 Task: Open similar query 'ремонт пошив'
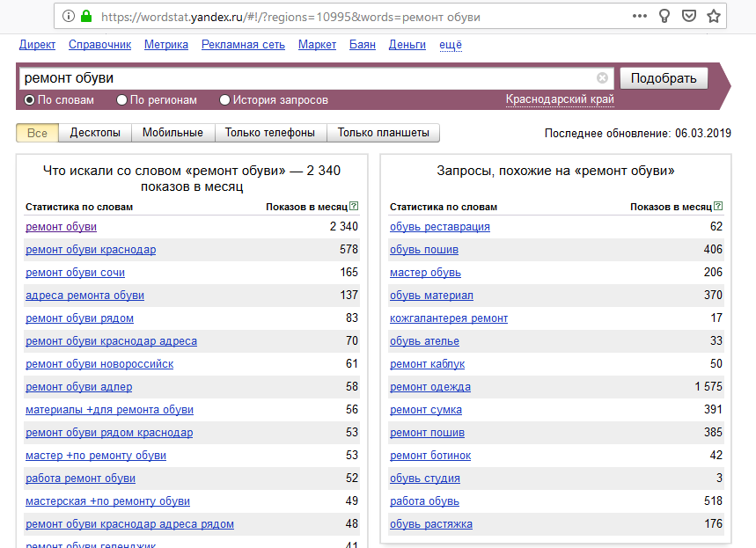pyautogui.click(x=427, y=433)
